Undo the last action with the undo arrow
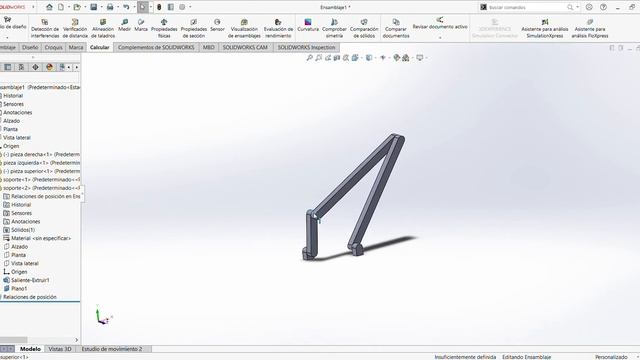The image size is (640, 360). [126, 7]
